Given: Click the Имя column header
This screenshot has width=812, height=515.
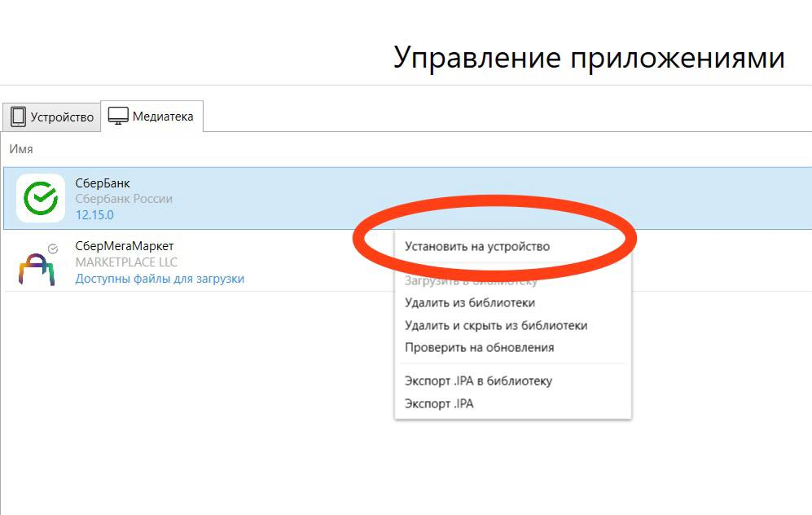Looking at the screenshot, I should click(x=21, y=149).
